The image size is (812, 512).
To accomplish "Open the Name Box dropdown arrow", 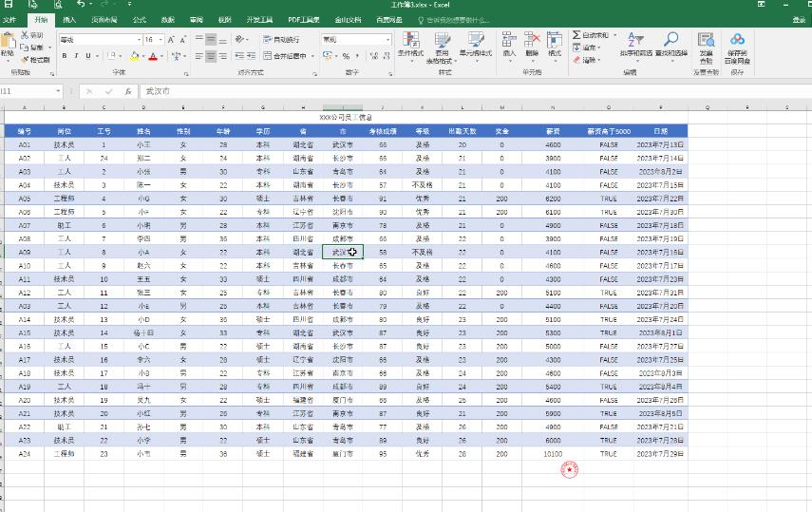I will coord(58,91).
